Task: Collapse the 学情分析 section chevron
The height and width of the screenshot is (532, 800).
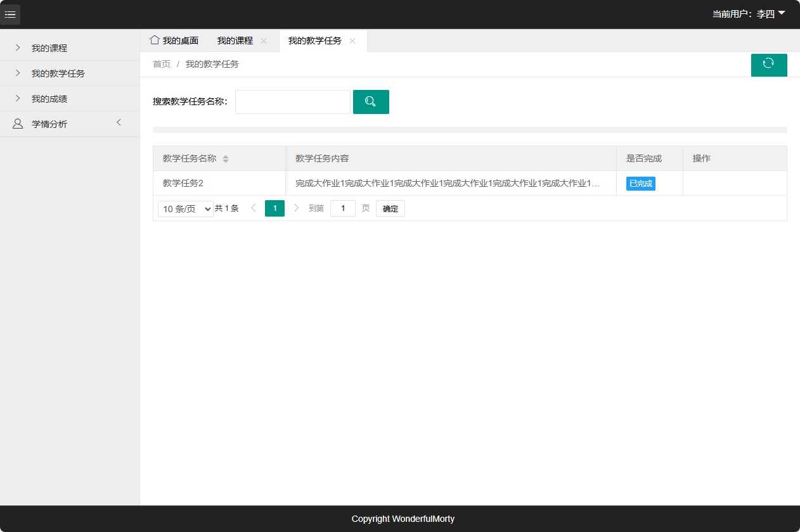Action: pyautogui.click(x=119, y=123)
